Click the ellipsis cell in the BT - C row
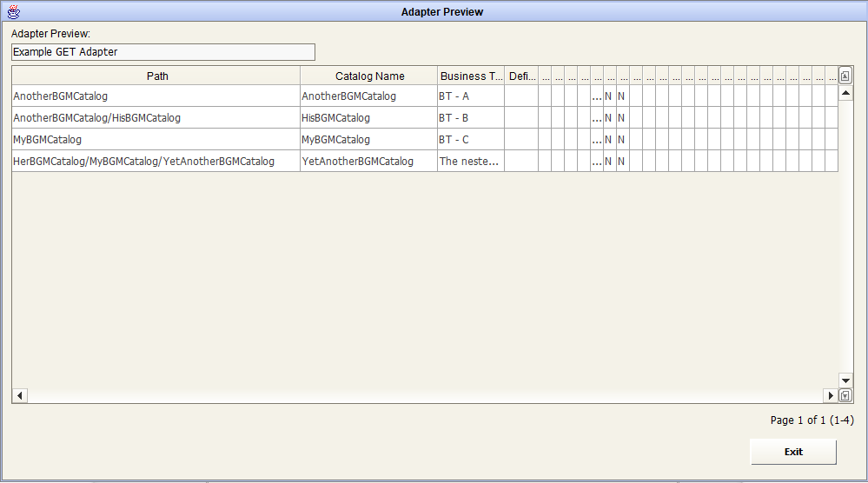Image resolution: width=868 pixels, height=483 pixels. click(x=597, y=139)
